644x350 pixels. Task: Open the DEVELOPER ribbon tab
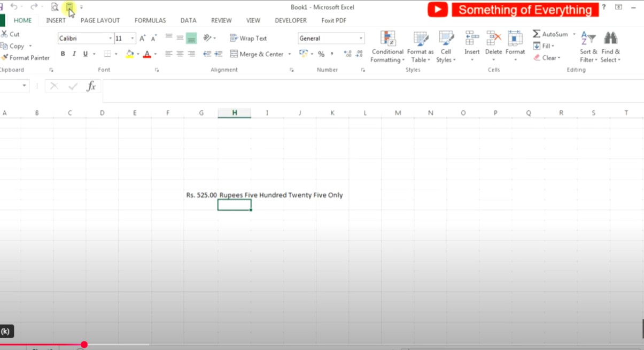[x=290, y=20]
